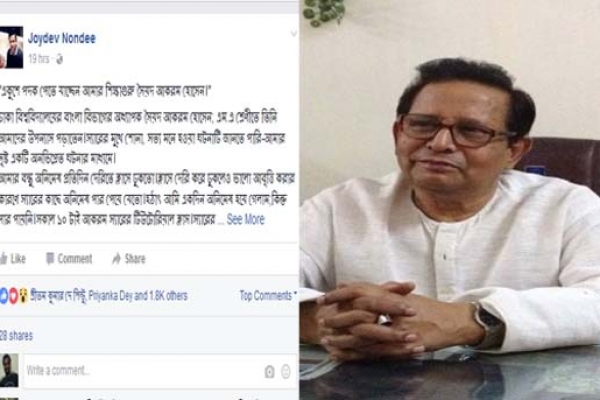Open Joydev Nondee's profile picture thumbnail
This screenshot has width=600, height=400.
[x=11, y=47]
